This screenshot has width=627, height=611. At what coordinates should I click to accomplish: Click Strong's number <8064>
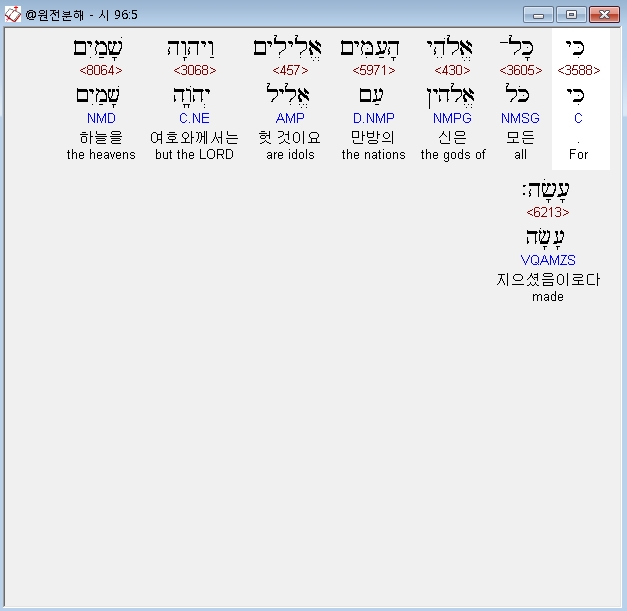pyautogui.click(x=101, y=70)
